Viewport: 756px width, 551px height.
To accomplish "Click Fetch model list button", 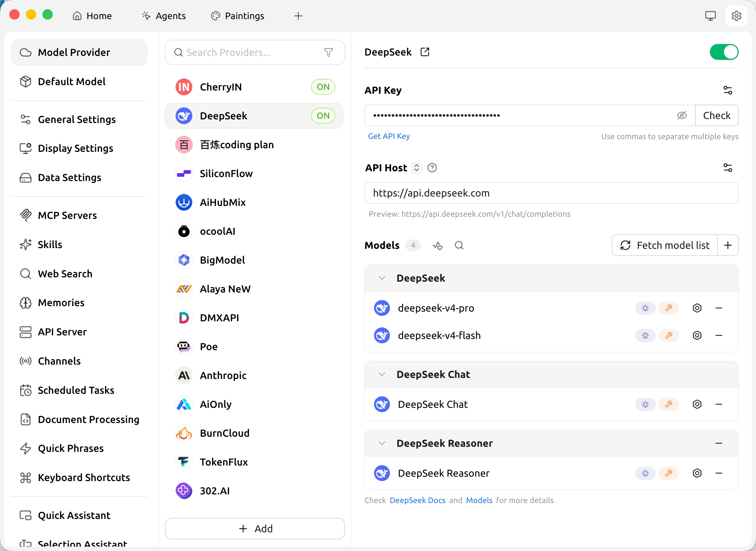I will [x=665, y=245].
